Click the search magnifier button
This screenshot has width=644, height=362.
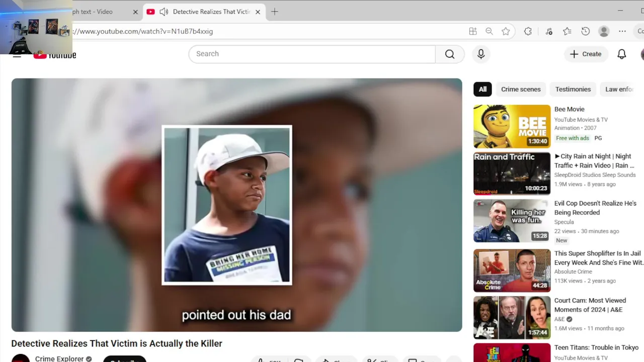(450, 54)
